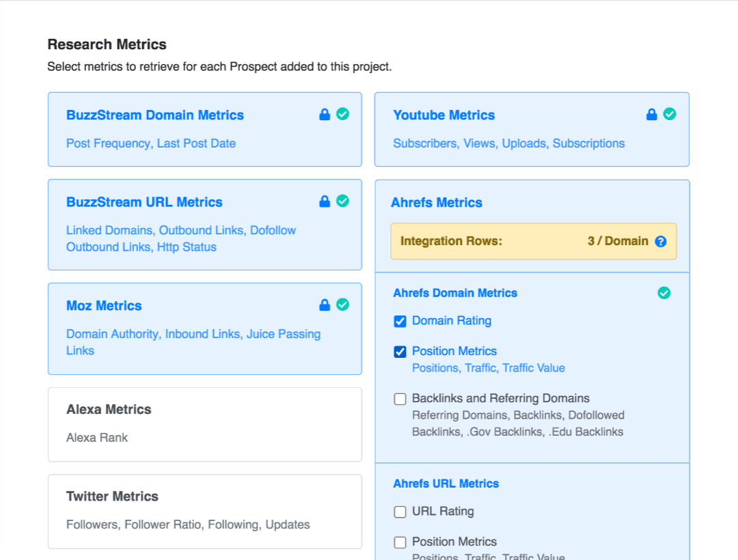The width and height of the screenshot is (738, 560).
Task: Check the URL Rating checkbox
Action: pos(400,512)
